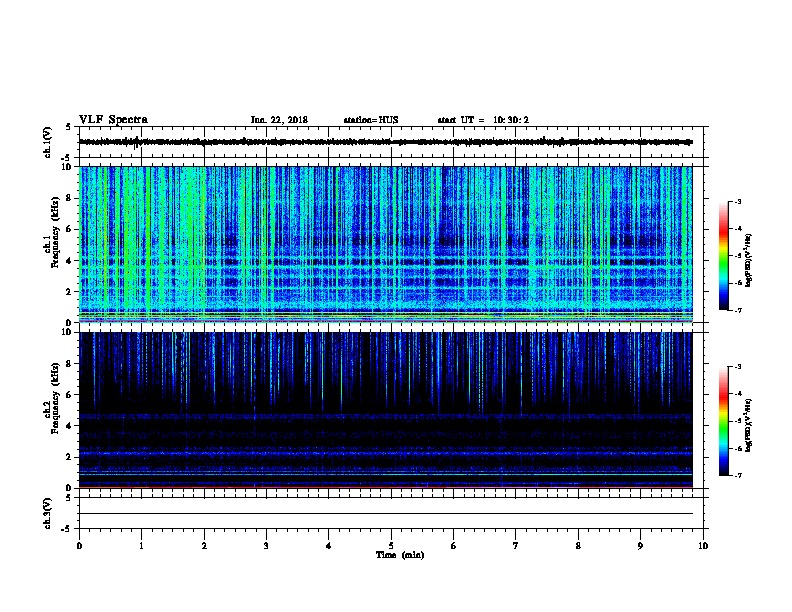The height and width of the screenshot is (612, 792).
Task: Click the "VLF Spectra" plot title
Action: click(x=113, y=120)
